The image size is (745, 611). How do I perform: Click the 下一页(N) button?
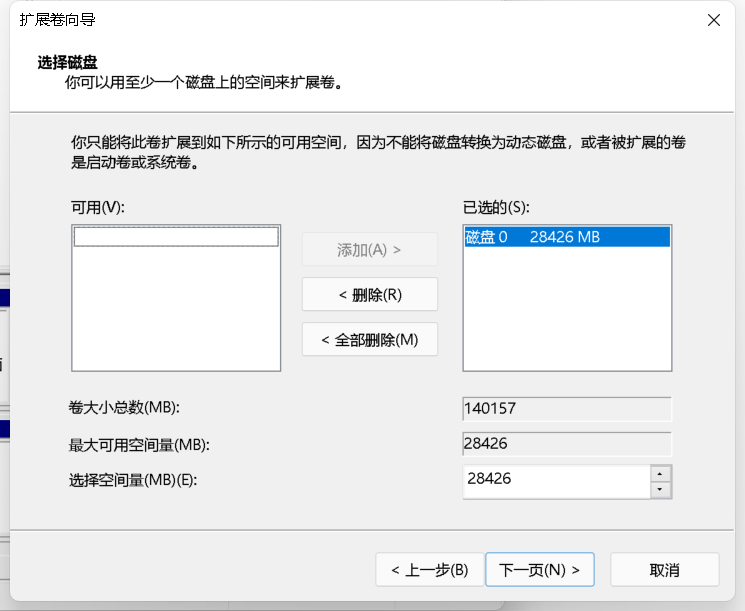coord(540,570)
